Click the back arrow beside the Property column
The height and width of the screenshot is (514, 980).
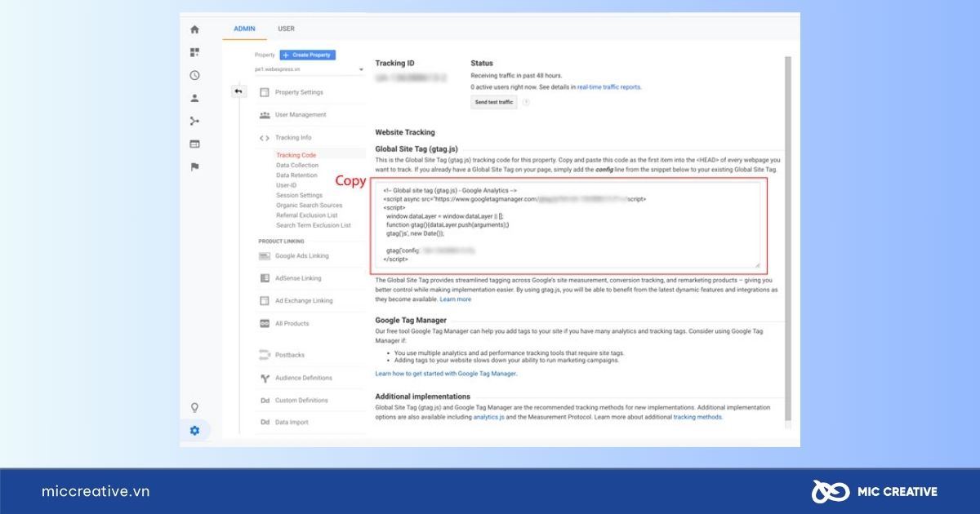238,91
